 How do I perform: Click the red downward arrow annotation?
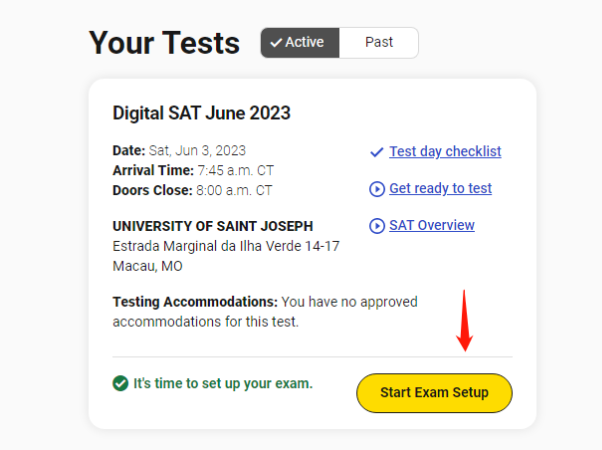click(464, 321)
